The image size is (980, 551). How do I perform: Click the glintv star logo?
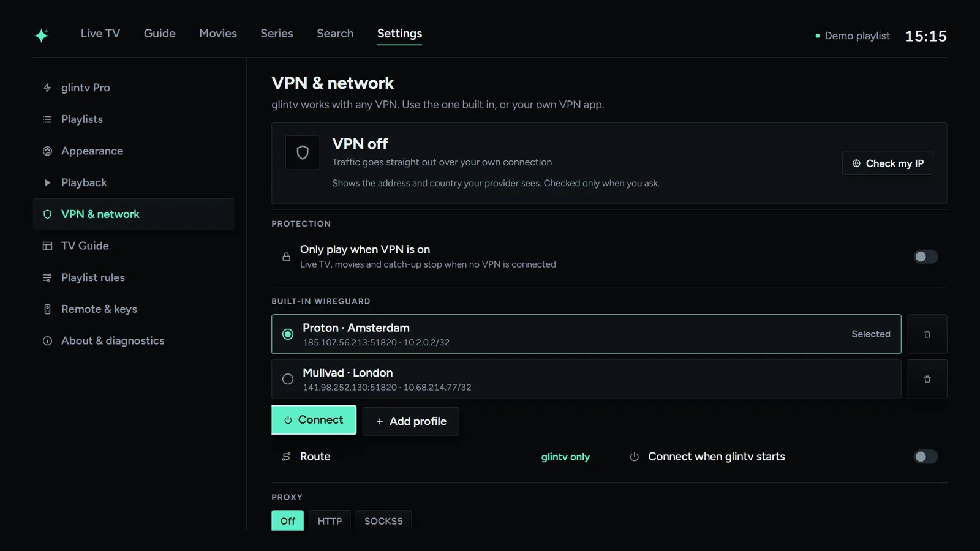(42, 36)
